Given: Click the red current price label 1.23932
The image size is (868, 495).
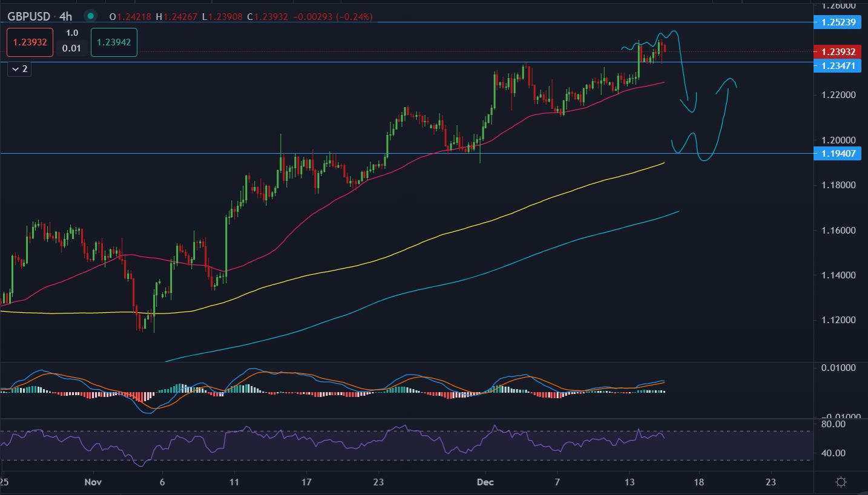Looking at the screenshot, I should pos(838,52).
